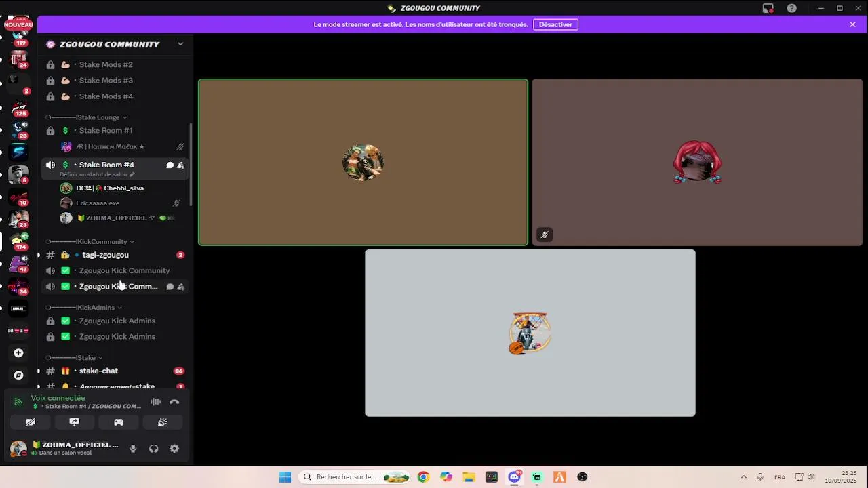
Task: Click Désactiver to disable streamer mode
Action: [x=555, y=24]
